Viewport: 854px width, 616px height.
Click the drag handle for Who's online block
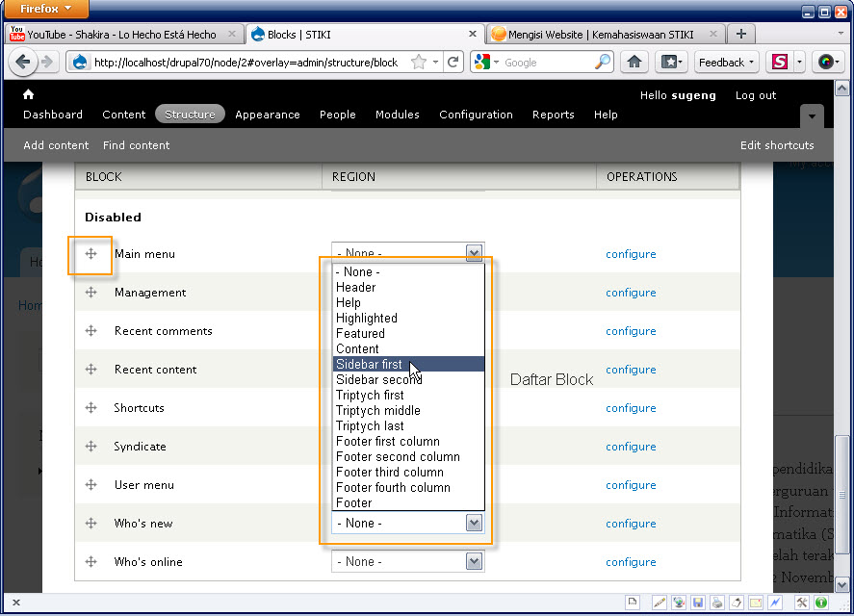pos(91,562)
